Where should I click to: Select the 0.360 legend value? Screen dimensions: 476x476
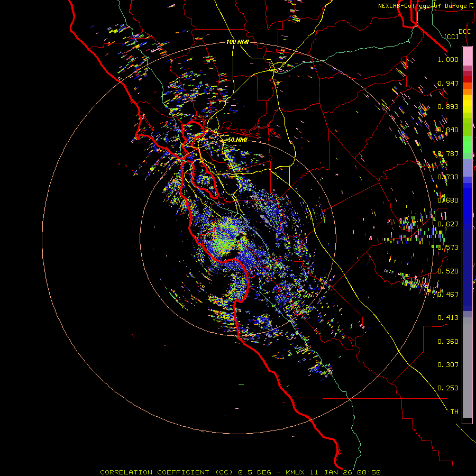point(448,342)
